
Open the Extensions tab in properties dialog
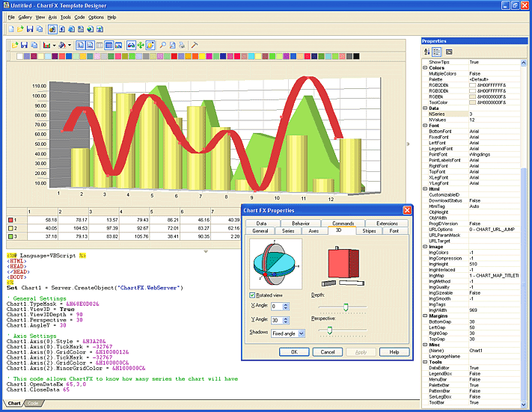387,224
